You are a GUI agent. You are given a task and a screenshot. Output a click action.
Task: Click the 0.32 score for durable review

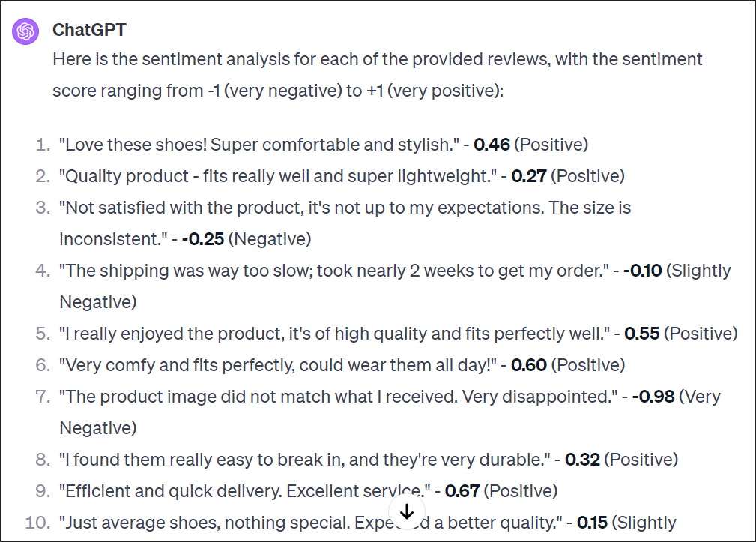pyautogui.click(x=582, y=460)
